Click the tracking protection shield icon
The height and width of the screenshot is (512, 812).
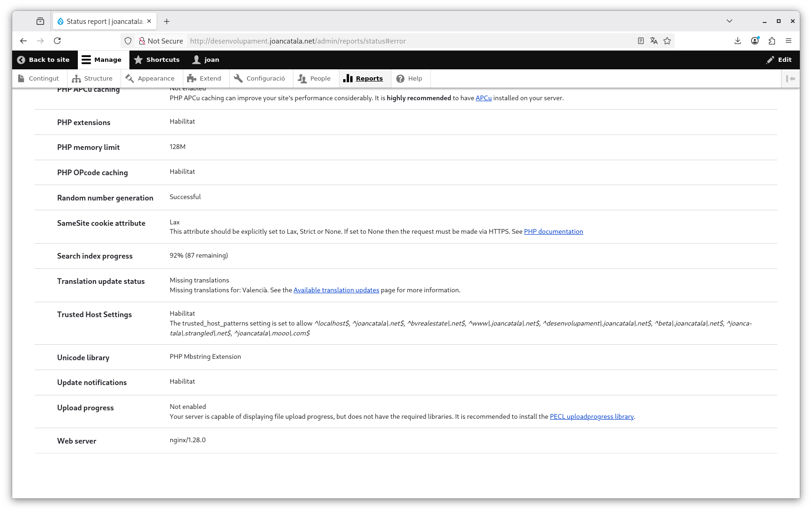[128, 41]
